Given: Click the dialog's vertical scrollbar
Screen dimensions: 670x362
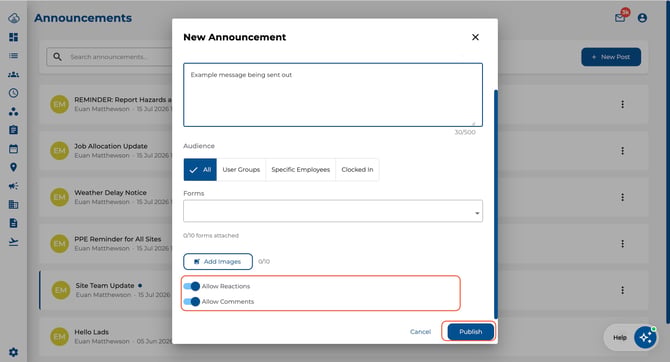Looking at the screenshot, I should coord(496,203).
